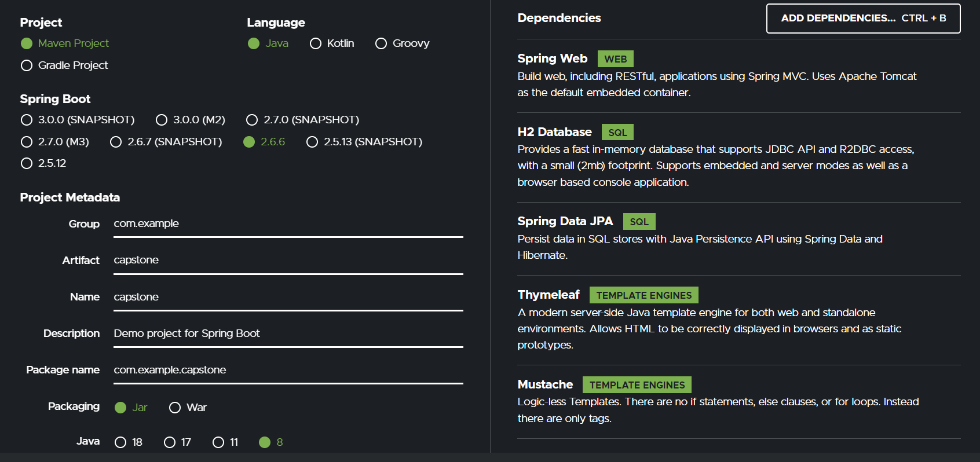Viewport: 980px width, 462px height.
Task: Click the Spring Data JPA dependency title
Action: pos(565,221)
